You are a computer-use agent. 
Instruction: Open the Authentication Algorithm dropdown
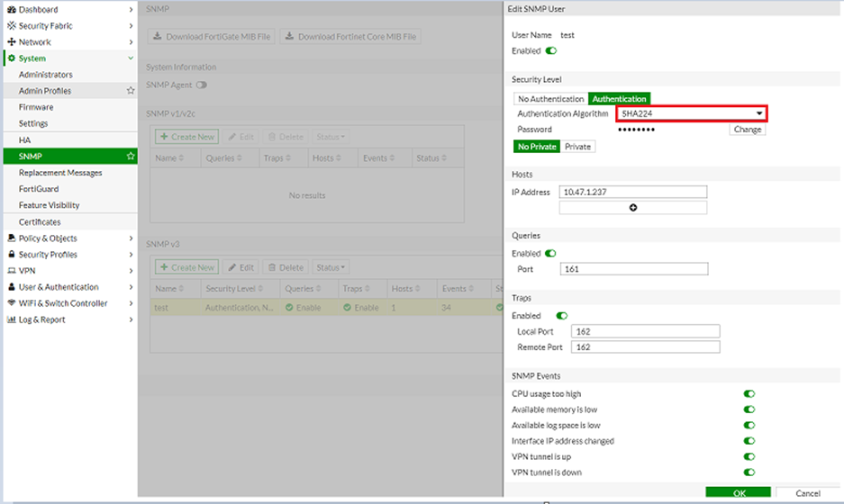(692, 113)
